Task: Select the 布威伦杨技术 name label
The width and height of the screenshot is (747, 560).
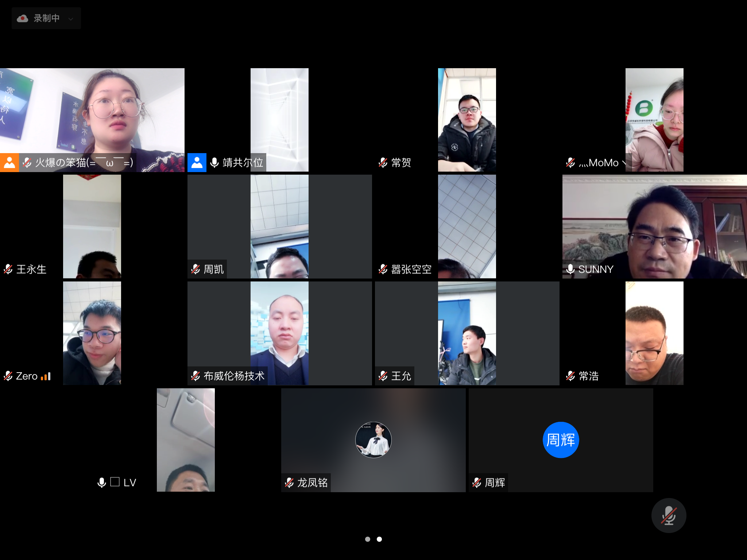Action: (x=234, y=376)
